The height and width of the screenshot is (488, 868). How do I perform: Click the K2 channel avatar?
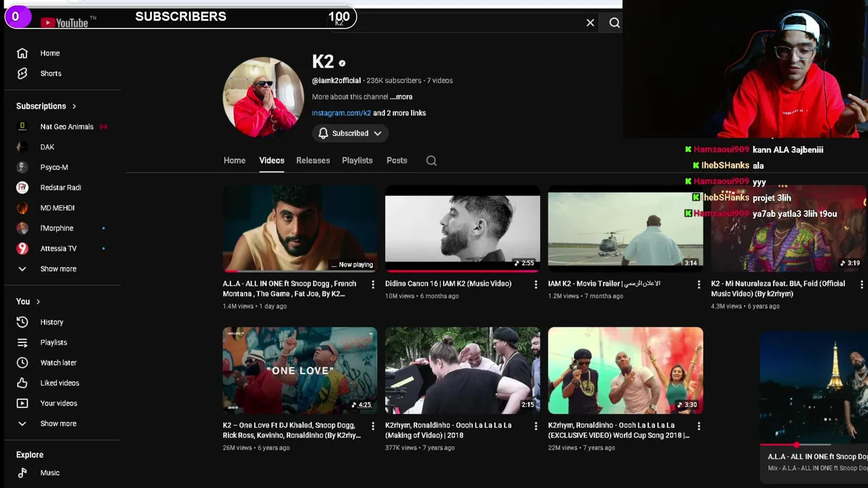[263, 97]
